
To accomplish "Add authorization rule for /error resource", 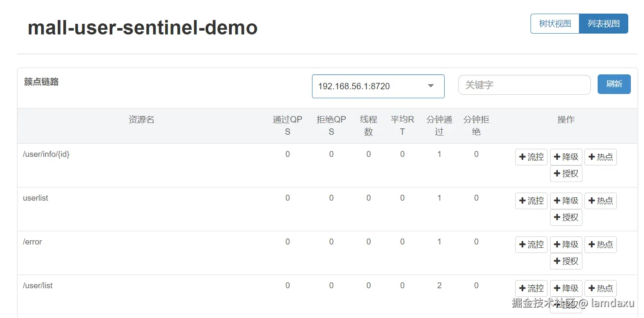I will pyautogui.click(x=566, y=261).
